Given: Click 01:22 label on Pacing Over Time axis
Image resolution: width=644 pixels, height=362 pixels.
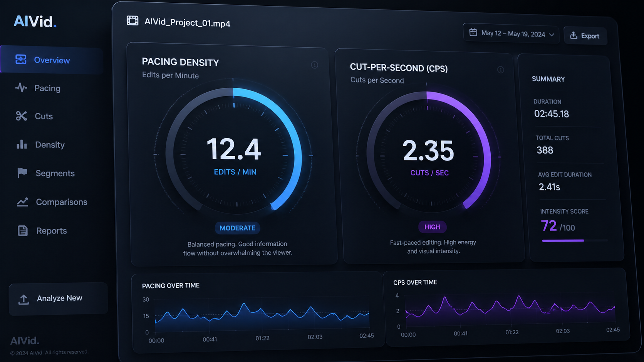Looking at the screenshot, I should 262,338.
